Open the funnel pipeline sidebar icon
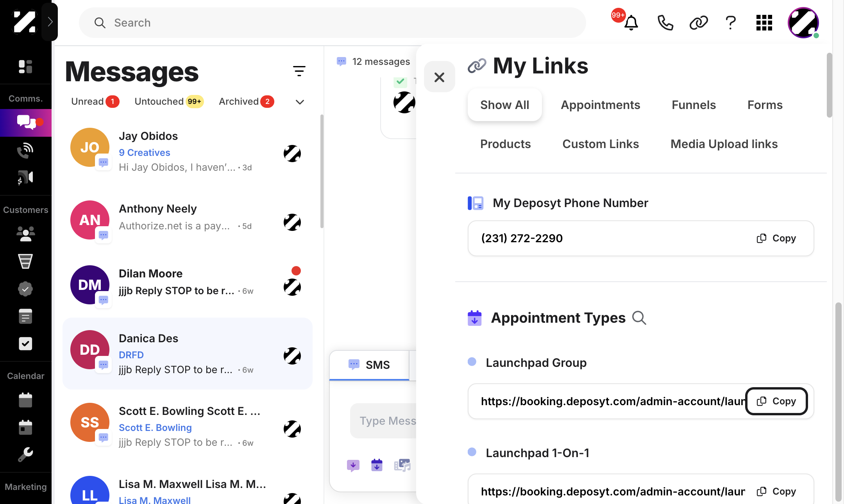This screenshot has height=504, width=844. [25, 261]
